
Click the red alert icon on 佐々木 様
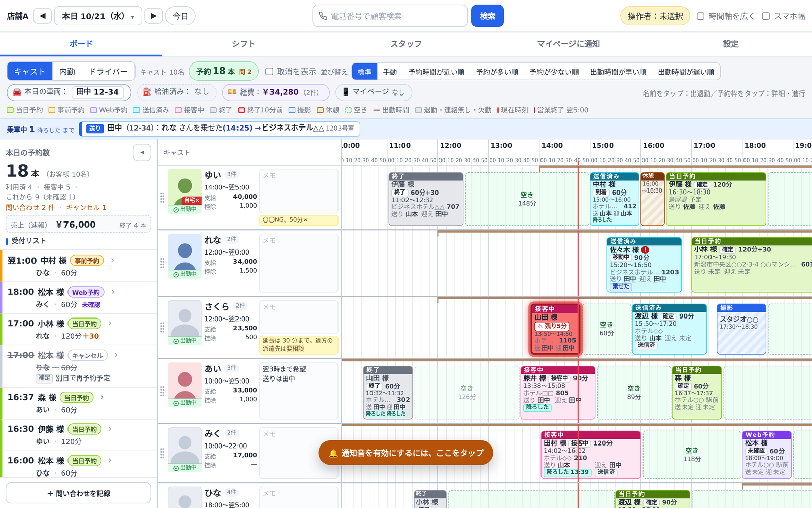(645, 250)
